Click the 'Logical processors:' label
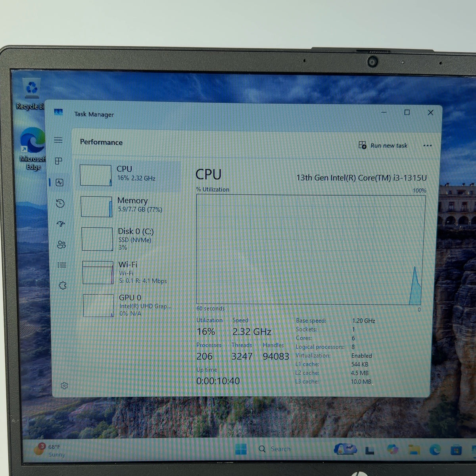Viewport: 476px width, 476px height. coord(320,347)
